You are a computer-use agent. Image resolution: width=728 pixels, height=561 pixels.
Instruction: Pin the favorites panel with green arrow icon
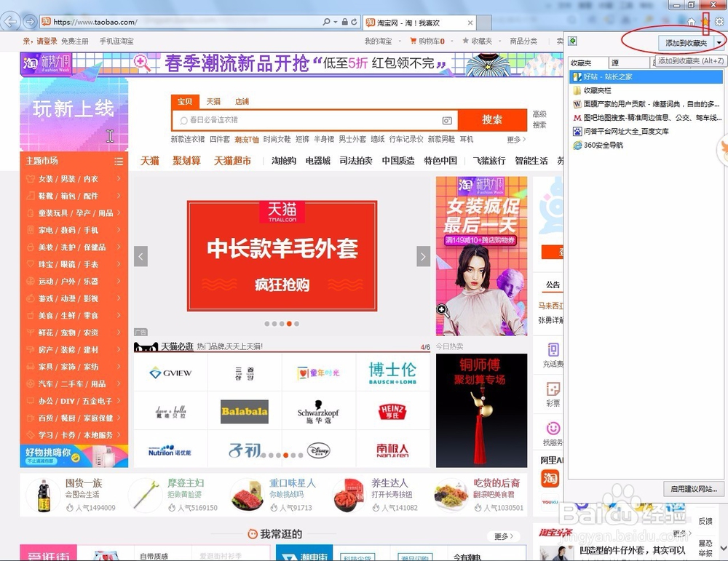pos(573,41)
